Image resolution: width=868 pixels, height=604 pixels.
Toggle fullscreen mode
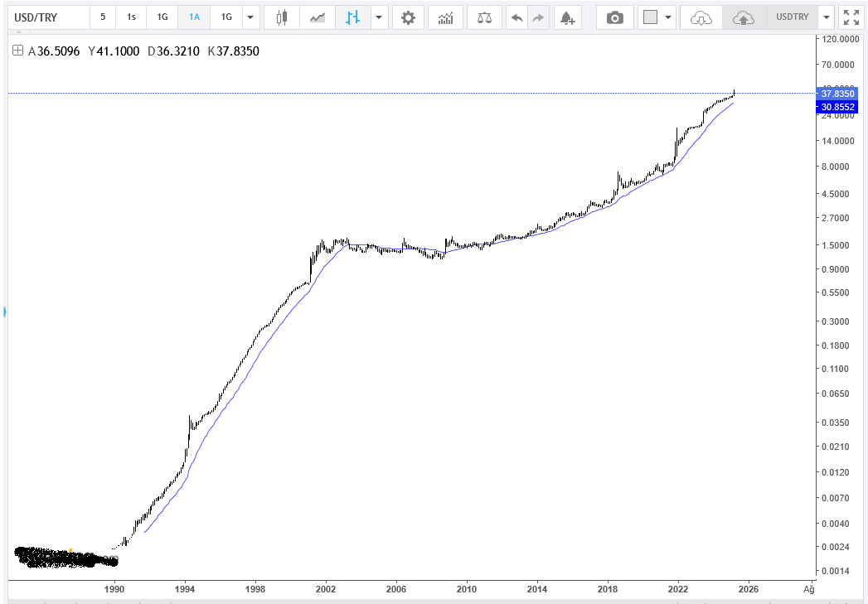point(851,17)
